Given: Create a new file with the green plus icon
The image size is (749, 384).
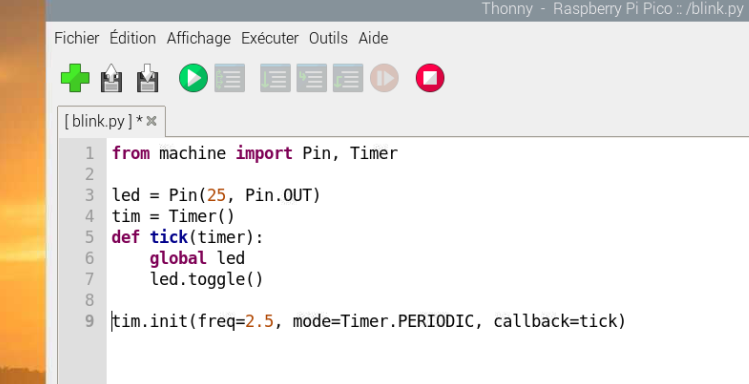Looking at the screenshot, I should point(75,78).
